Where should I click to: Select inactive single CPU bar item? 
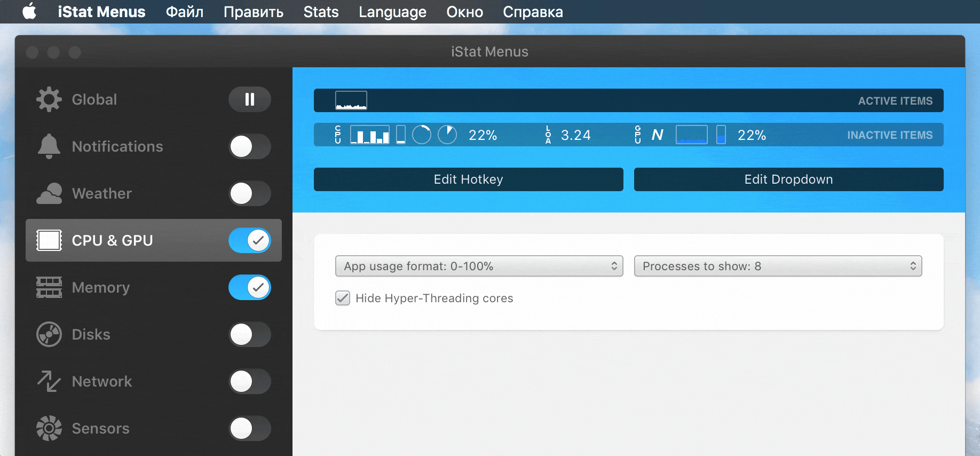coord(401,135)
